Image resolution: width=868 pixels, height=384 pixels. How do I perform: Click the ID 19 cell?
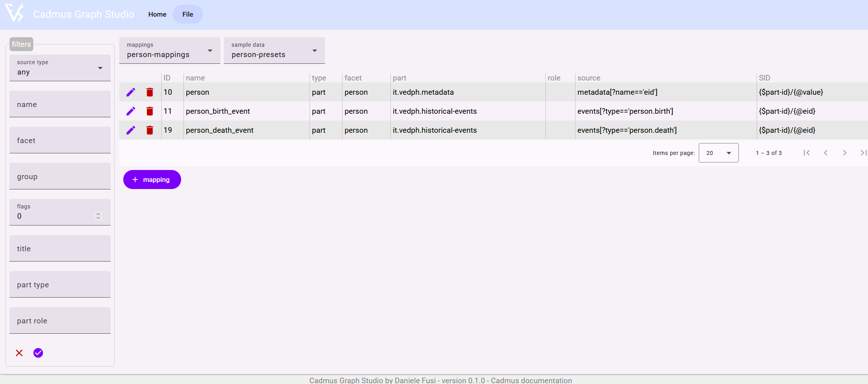tap(172, 130)
